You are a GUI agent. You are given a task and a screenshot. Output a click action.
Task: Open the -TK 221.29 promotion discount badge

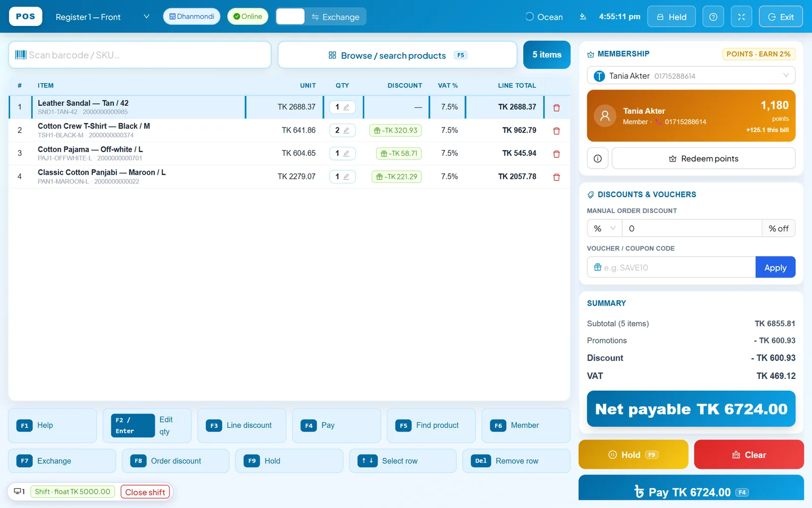click(397, 177)
